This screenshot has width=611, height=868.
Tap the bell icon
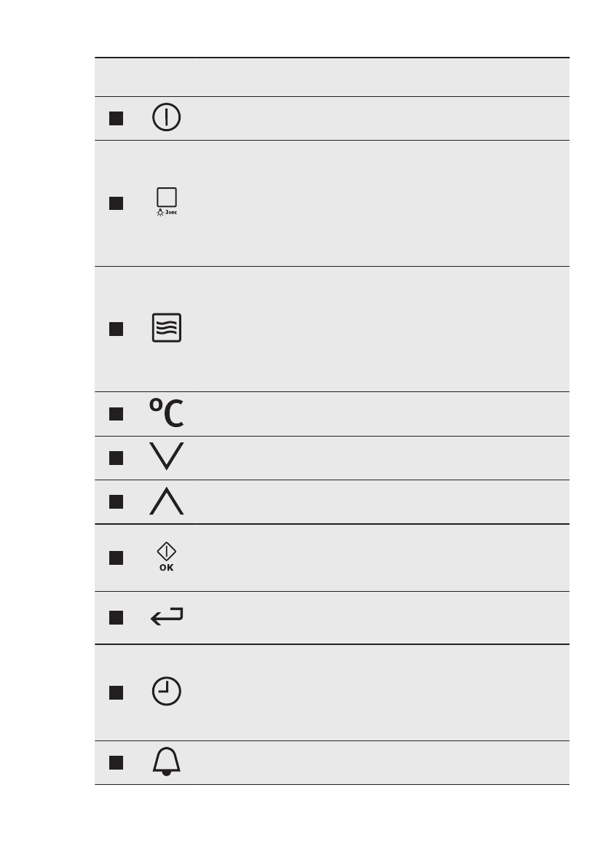click(x=167, y=762)
